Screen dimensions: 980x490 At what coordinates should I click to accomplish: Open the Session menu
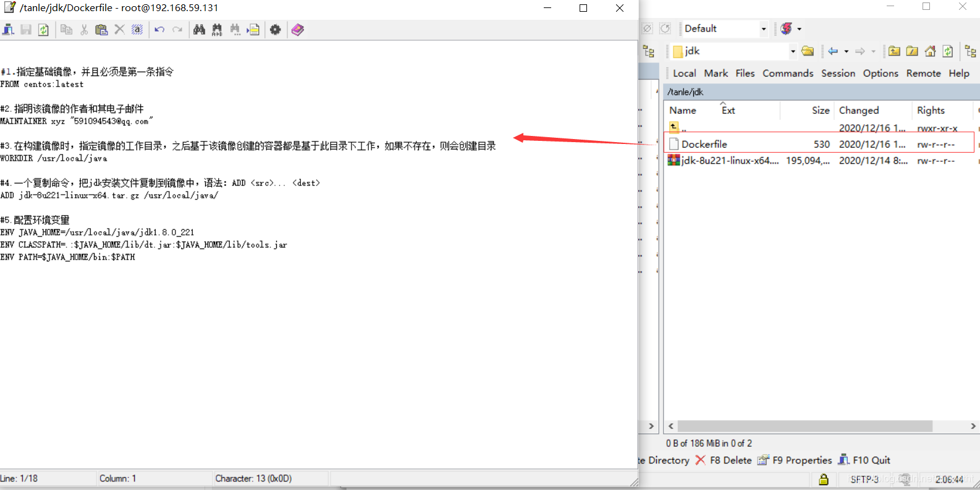[x=838, y=73]
